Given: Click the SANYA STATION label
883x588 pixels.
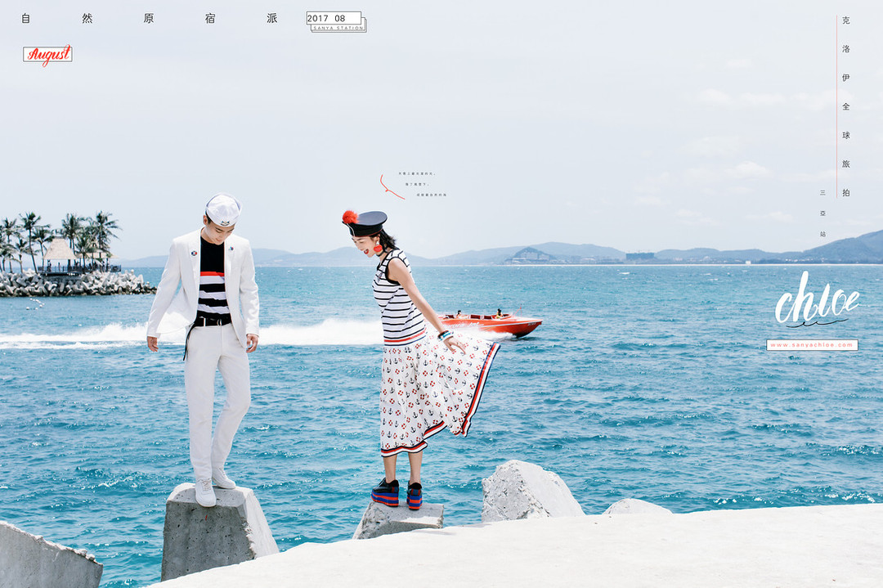Looking at the screenshot, I should (338, 29).
